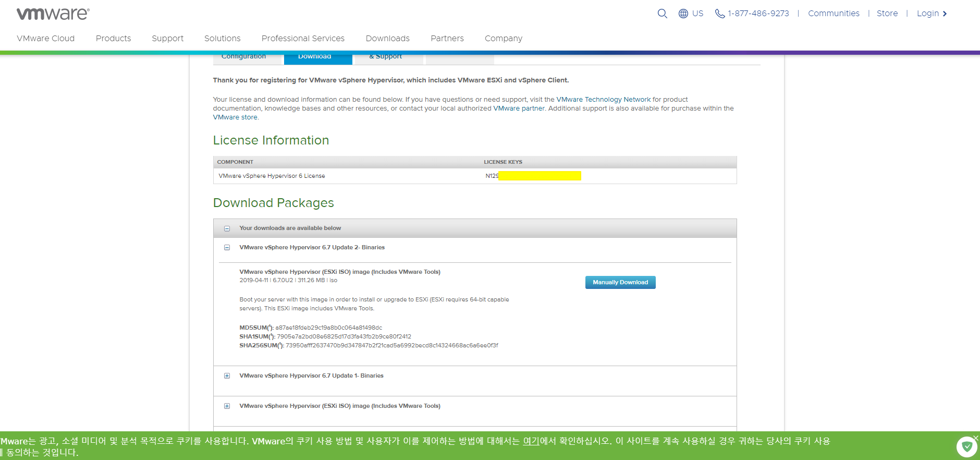The width and height of the screenshot is (980, 460).
Task: Follow the VMware partner link
Action: (519, 108)
